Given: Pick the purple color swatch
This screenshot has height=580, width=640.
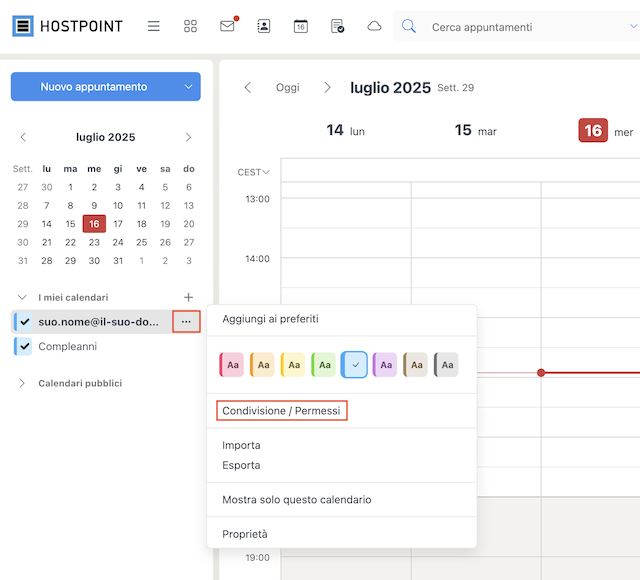Looking at the screenshot, I should pyautogui.click(x=385, y=364).
